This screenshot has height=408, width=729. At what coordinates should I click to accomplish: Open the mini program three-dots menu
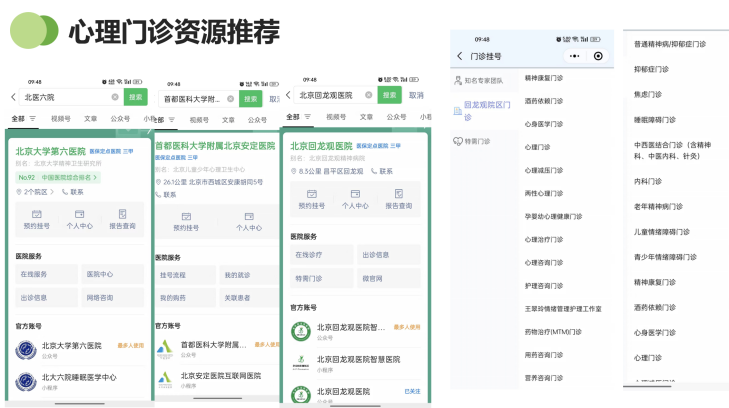574,57
